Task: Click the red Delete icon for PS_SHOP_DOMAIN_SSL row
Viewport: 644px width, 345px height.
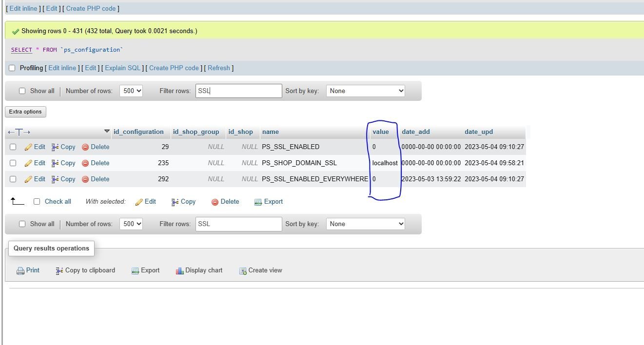Action: click(85, 163)
